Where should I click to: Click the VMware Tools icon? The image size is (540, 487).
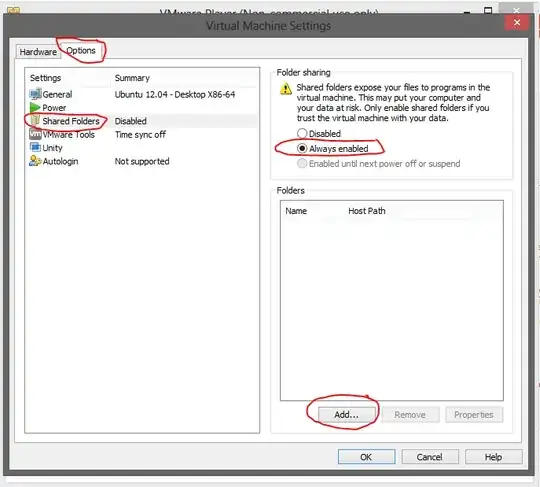point(35,134)
